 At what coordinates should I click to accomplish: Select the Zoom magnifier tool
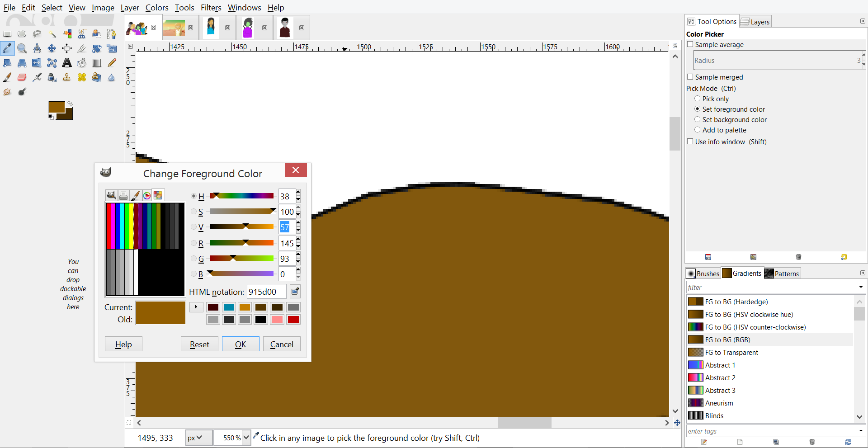pos(22,48)
